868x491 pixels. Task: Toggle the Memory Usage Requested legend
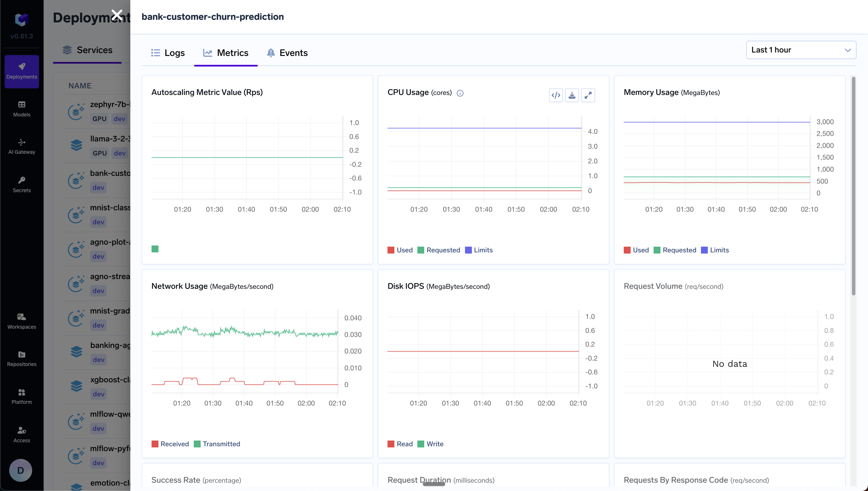(x=675, y=250)
